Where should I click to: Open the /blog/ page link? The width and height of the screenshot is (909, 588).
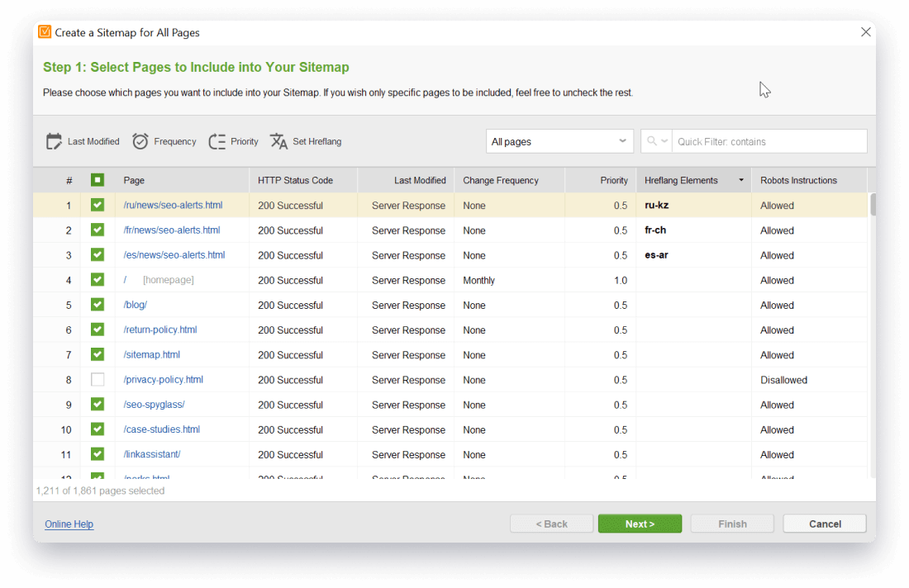pyautogui.click(x=135, y=305)
